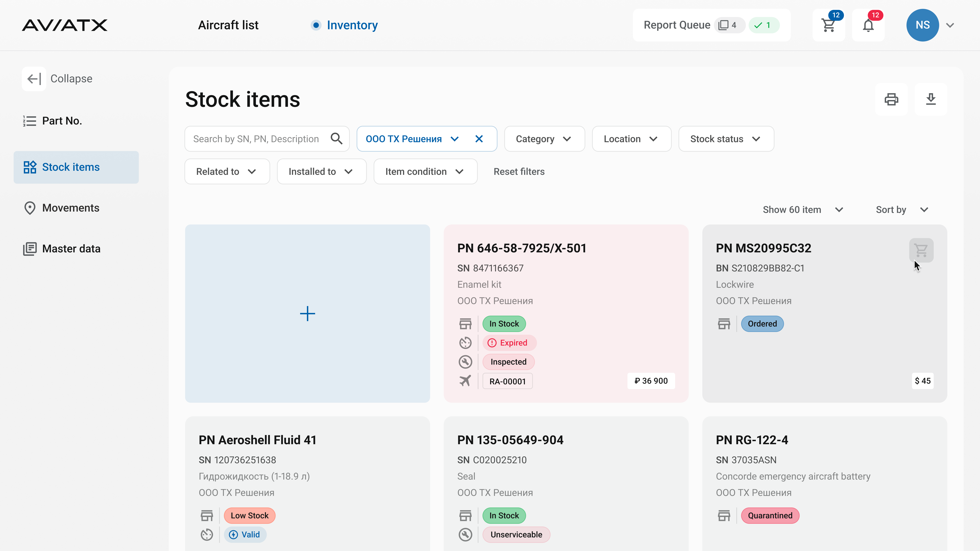Click the add new stock item tile
Image resolution: width=980 pixels, height=551 pixels.
(307, 313)
